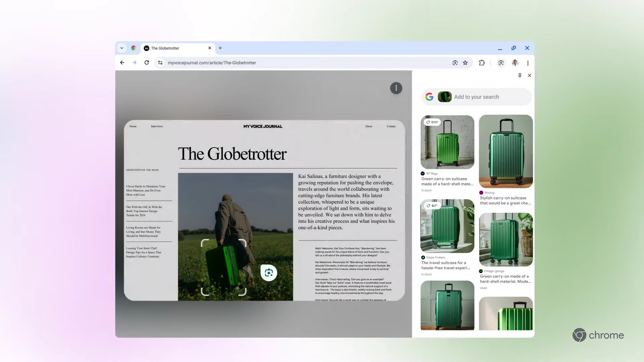Viewport: 644px width, 362px height.
Task: Close the Google search side panel
Action: click(529, 75)
